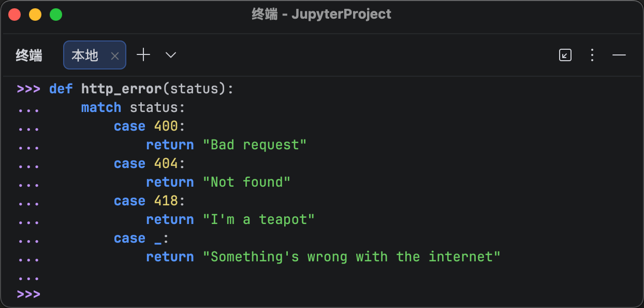This screenshot has width=644, height=308.
Task: Click the "Something's wrong with the internet" string
Action: [352, 257]
